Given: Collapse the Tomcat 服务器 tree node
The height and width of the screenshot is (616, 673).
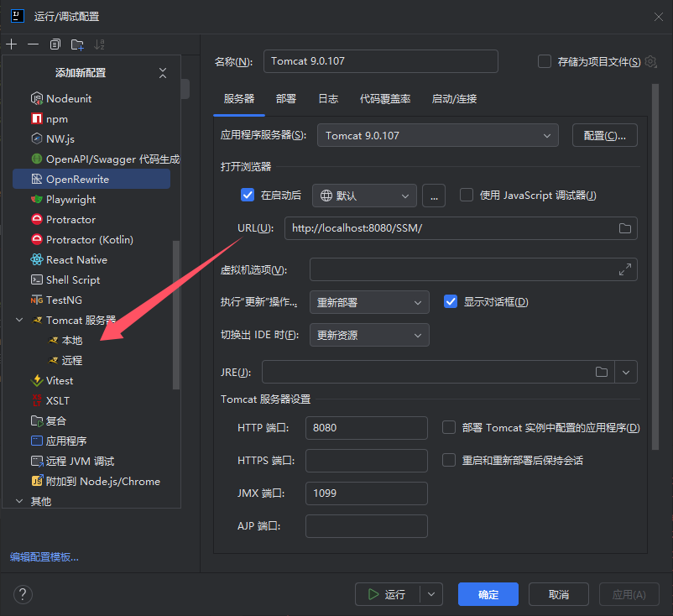Looking at the screenshot, I should pos(19,321).
